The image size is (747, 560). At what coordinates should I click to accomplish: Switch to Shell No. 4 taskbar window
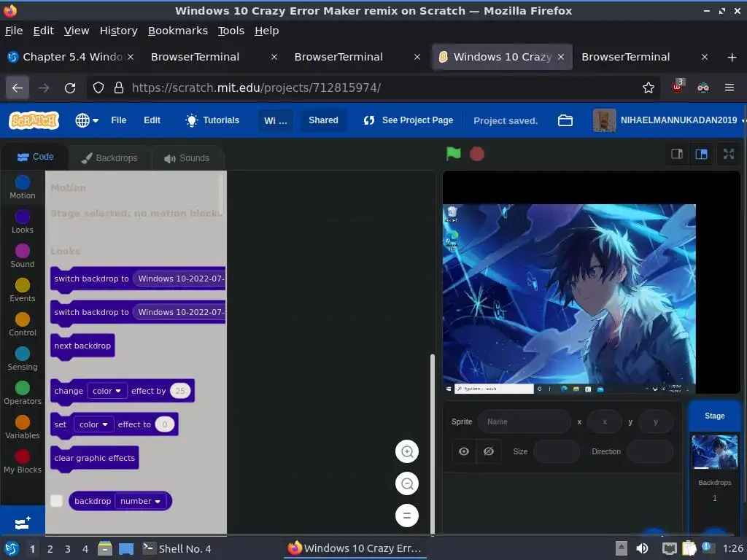(177, 548)
